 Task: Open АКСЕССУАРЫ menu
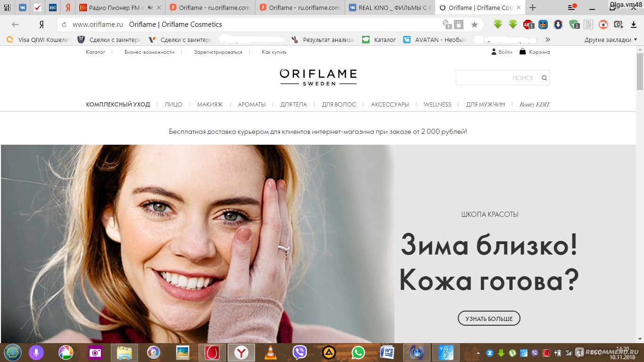point(390,105)
